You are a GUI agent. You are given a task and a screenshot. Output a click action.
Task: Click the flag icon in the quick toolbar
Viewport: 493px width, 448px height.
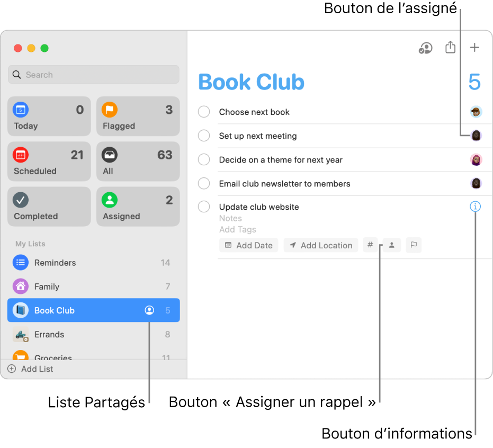[x=414, y=245]
